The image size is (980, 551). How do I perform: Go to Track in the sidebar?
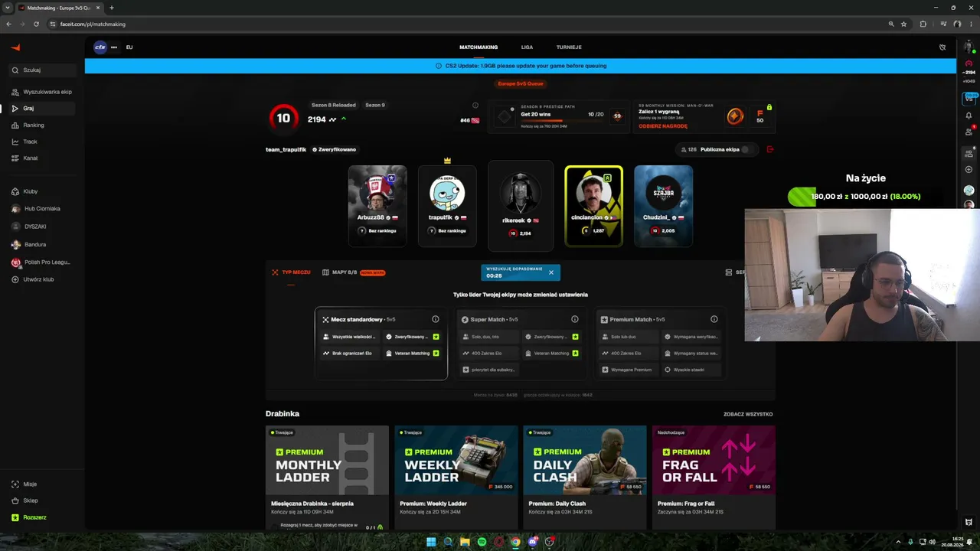point(31,142)
